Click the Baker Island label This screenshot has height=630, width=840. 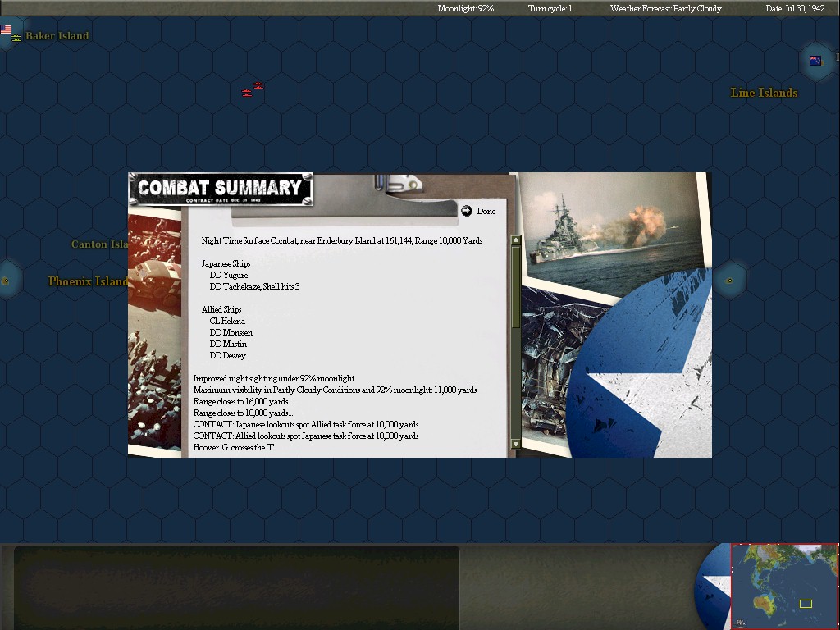coord(57,36)
